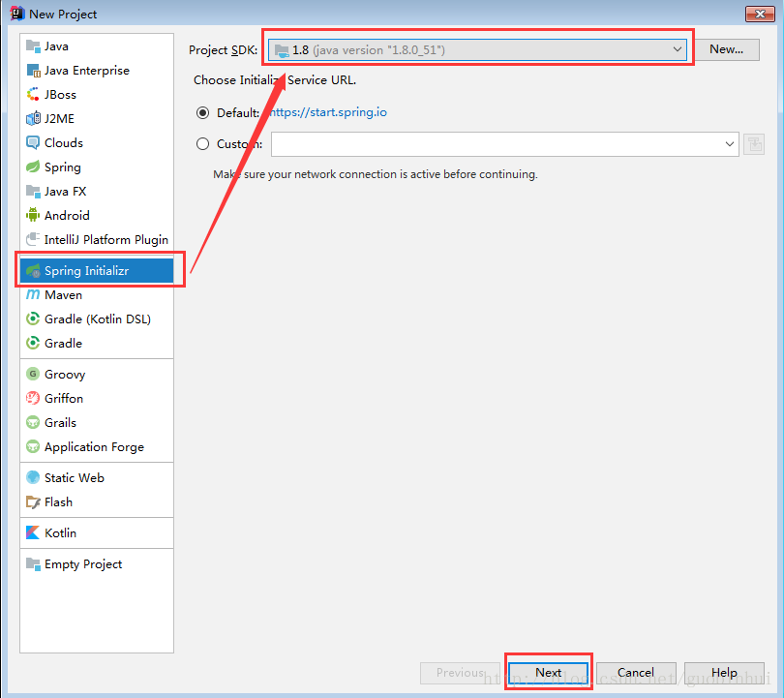Select the "Gradle (Kotlin DSL)" list label
This screenshot has width=784, height=698.
tap(98, 319)
